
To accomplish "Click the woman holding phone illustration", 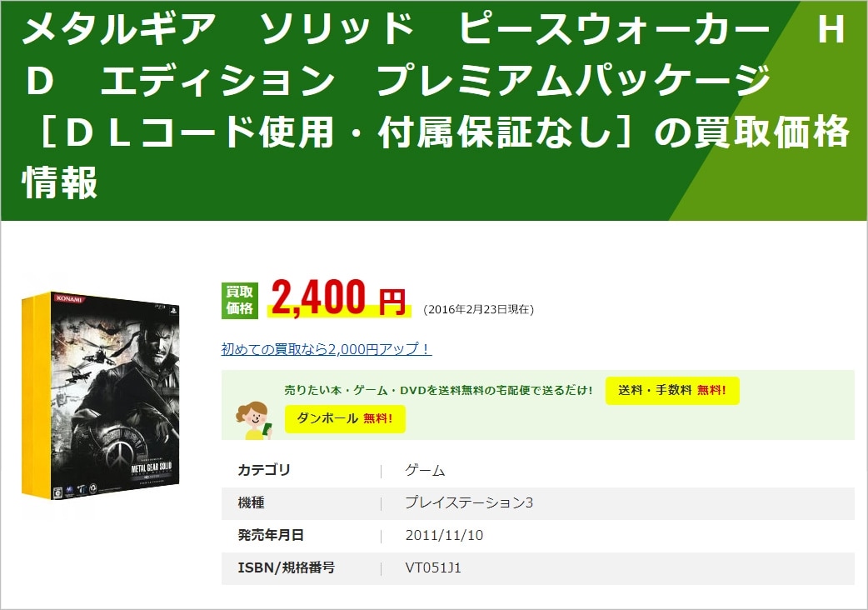I will 253,421.
